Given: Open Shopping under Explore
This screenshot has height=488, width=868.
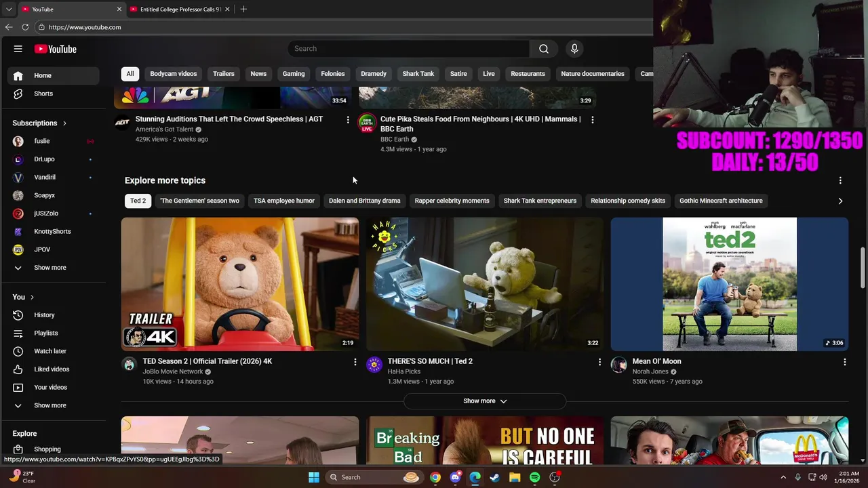Looking at the screenshot, I should coord(53,449).
